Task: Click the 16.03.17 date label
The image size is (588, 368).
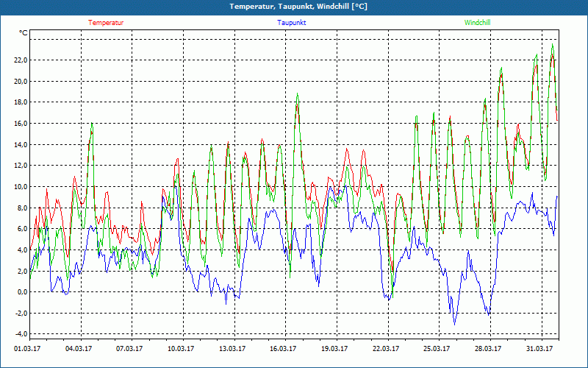Action: click(284, 349)
